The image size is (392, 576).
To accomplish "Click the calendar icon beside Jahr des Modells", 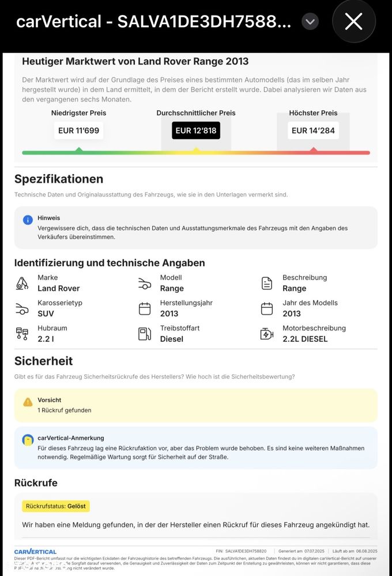I will pos(267,308).
